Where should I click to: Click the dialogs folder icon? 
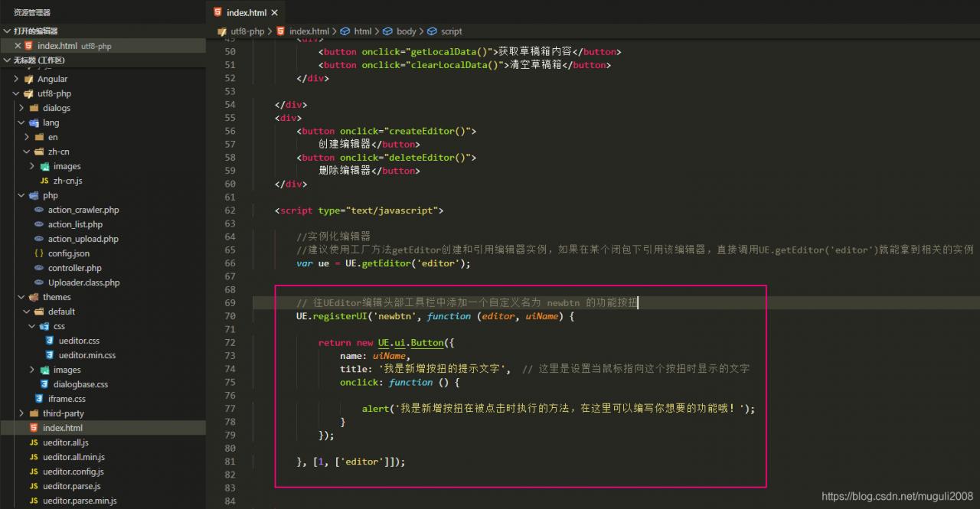pos(34,108)
